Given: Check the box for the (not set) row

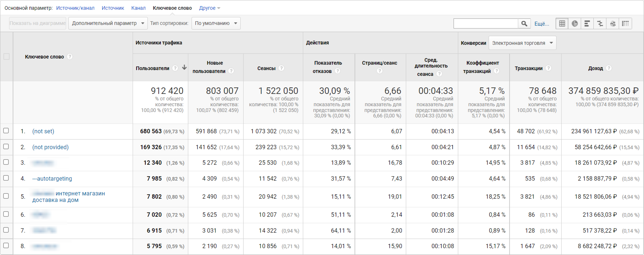Looking at the screenshot, I should pyautogui.click(x=6, y=131).
